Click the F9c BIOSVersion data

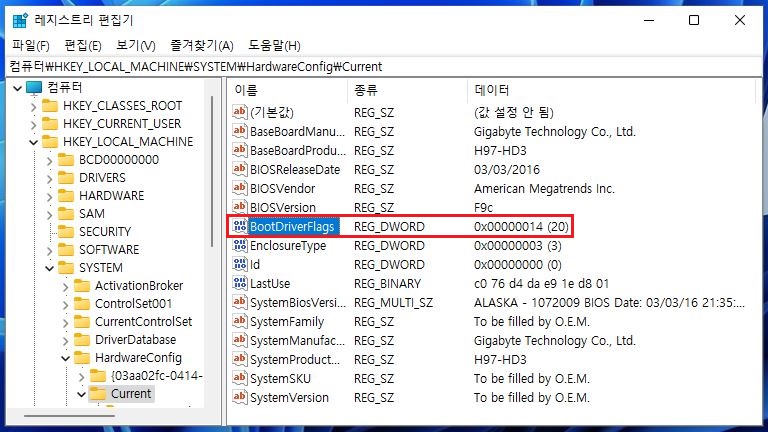[x=483, y=207]
